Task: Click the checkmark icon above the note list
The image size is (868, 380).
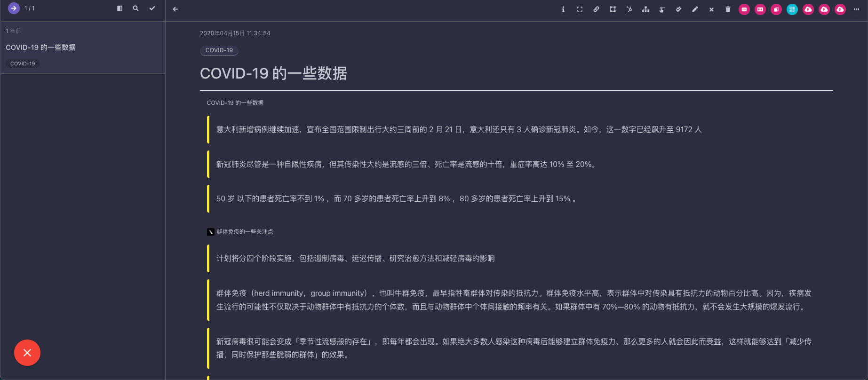Action: (x=152, y=8)
